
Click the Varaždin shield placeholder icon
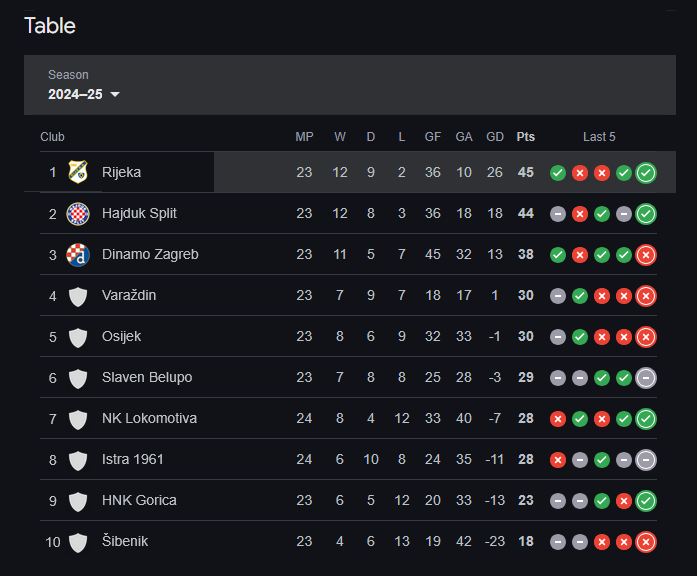[78, 296]
